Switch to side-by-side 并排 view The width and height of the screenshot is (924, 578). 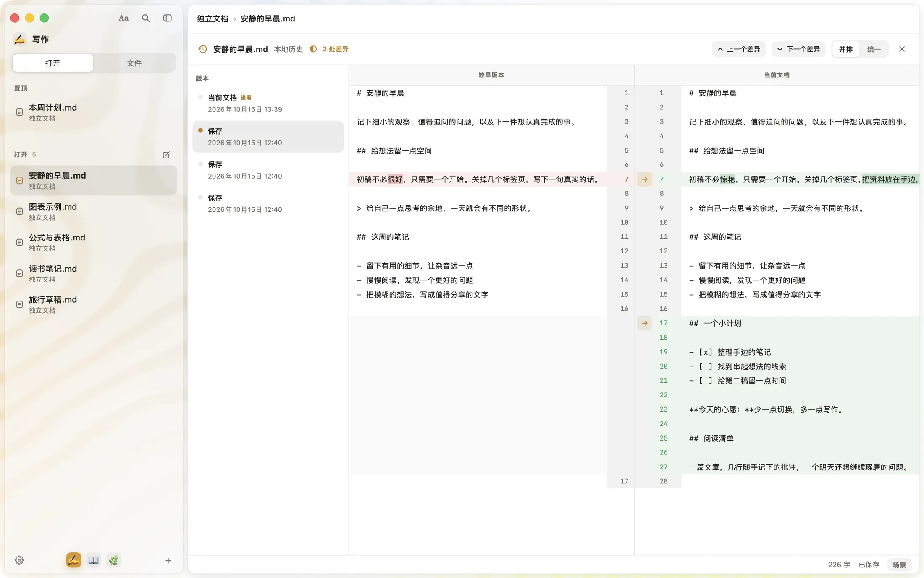846,49
